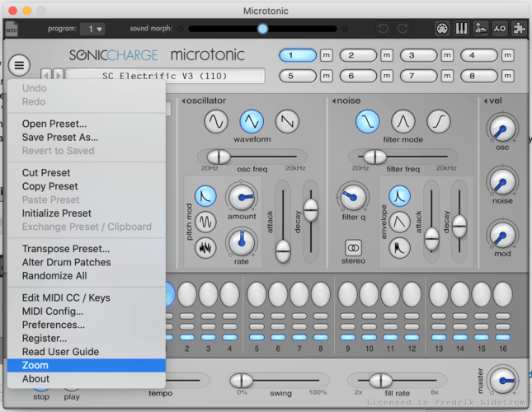Click the preset name display field
This screenshot has height=412, width=532.
click(x=165, y=76)
